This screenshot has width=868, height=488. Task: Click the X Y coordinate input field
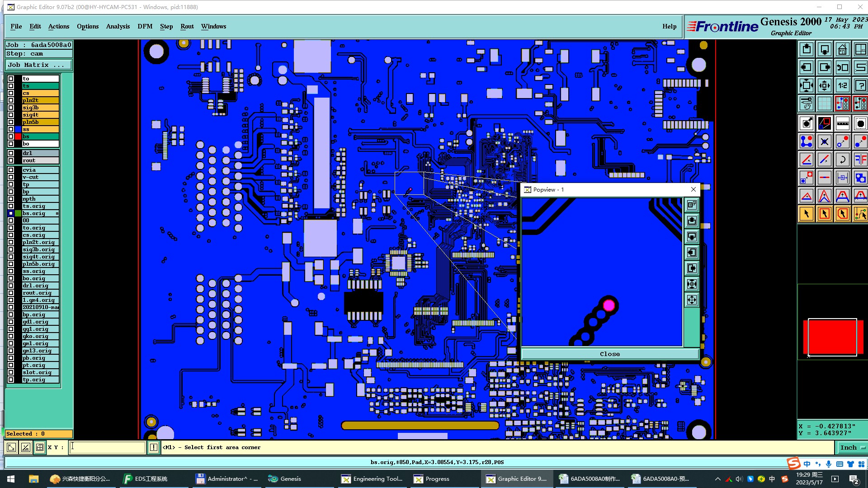[x=107, y=447]
